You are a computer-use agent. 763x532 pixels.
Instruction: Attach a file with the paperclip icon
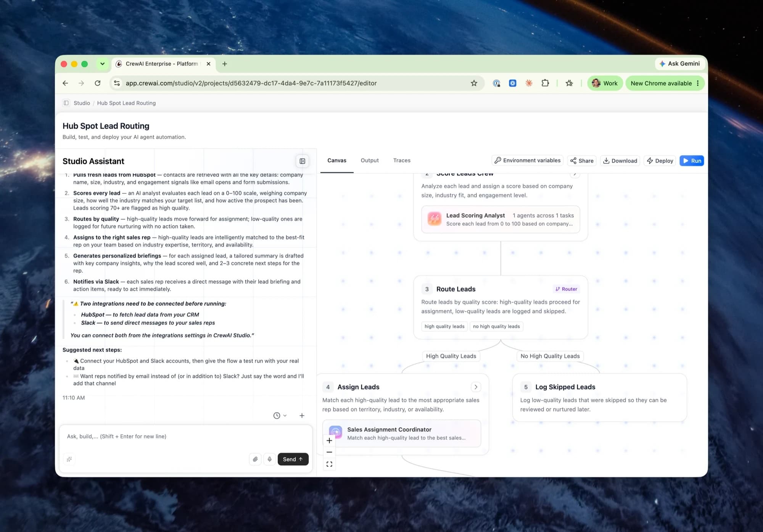point(255,459)
